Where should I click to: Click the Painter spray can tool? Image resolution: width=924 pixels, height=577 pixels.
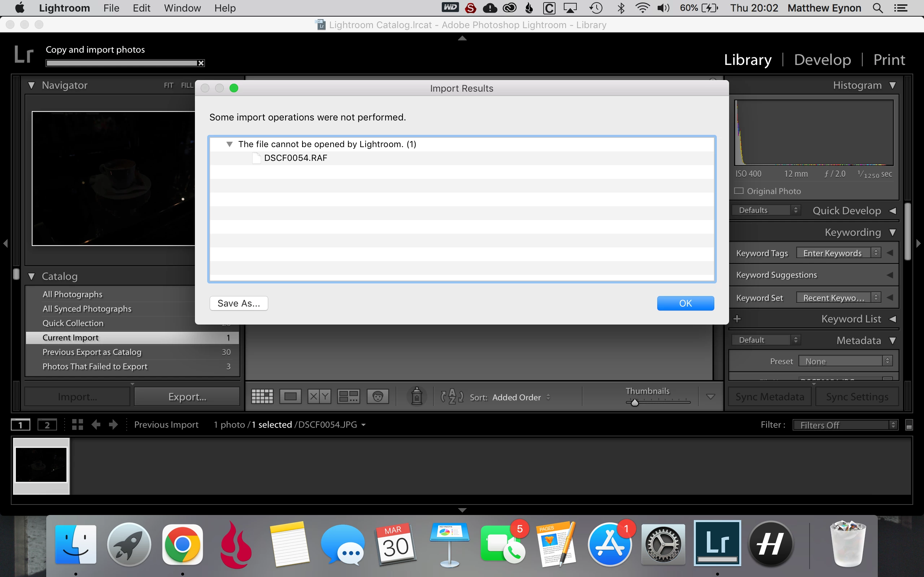(417, 396)
